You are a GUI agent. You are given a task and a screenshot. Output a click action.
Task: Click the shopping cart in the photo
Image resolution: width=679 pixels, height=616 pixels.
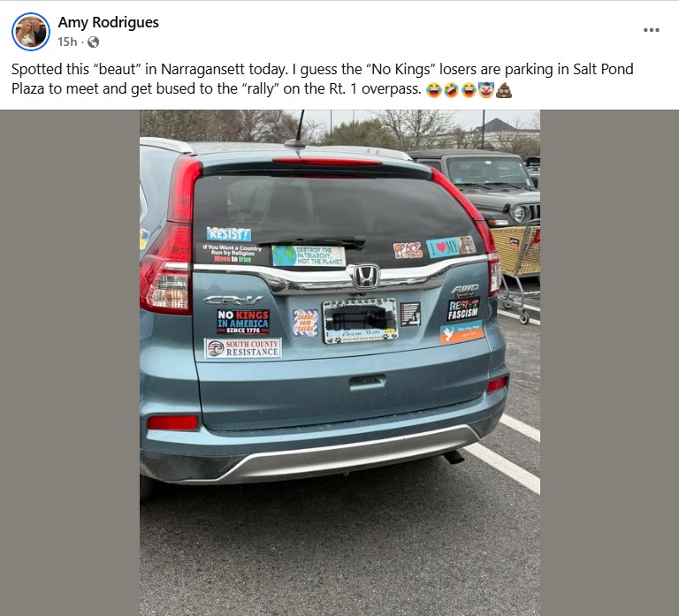click(x=515, y=269)
